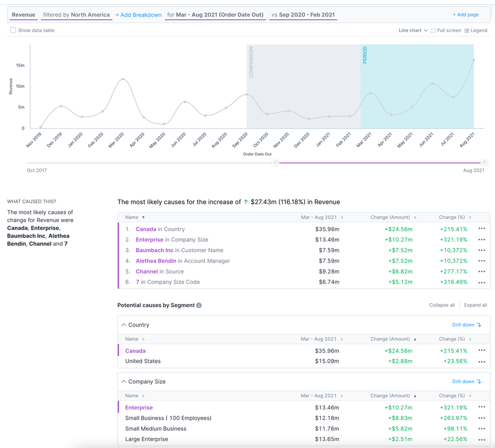Click the Add page link
Screen dimensions: 495x448
[x=466, y=14]
